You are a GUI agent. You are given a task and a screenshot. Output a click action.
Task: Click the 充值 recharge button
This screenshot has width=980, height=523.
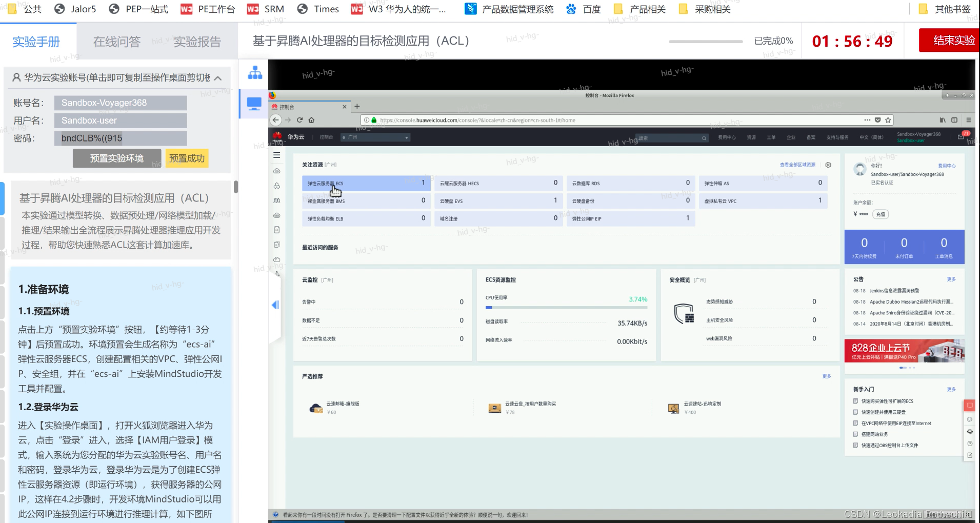[881, 214]
